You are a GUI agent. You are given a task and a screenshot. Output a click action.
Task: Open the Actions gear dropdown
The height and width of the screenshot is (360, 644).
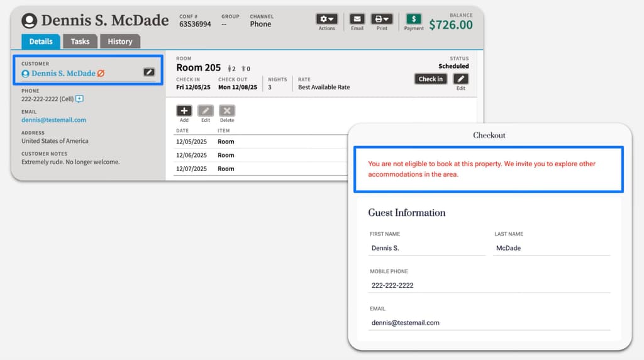click(x=326, y=19)
